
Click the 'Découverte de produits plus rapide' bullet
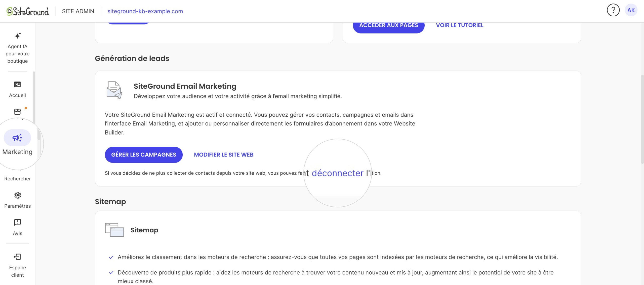tap(336, 277)
